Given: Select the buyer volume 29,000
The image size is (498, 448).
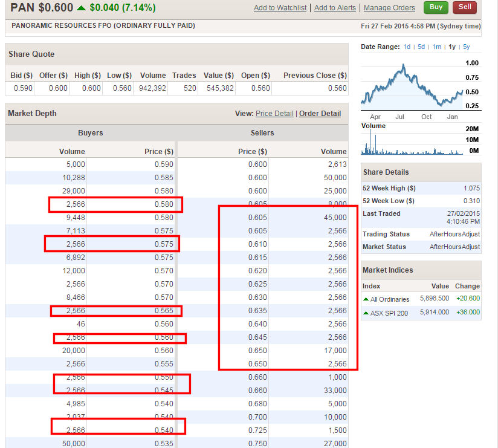Looking at the screenshot, I should coord(74,191).
